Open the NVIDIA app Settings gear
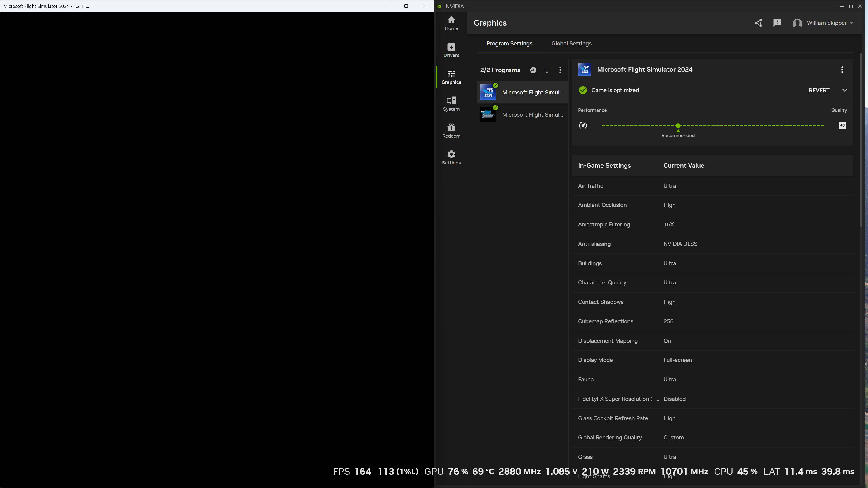 coord(451,158)
